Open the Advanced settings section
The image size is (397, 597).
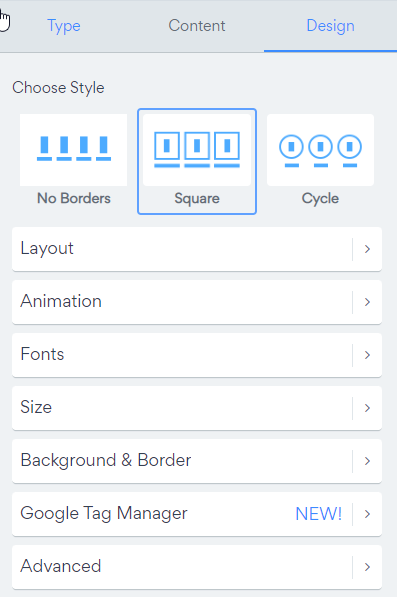point(197,567)
